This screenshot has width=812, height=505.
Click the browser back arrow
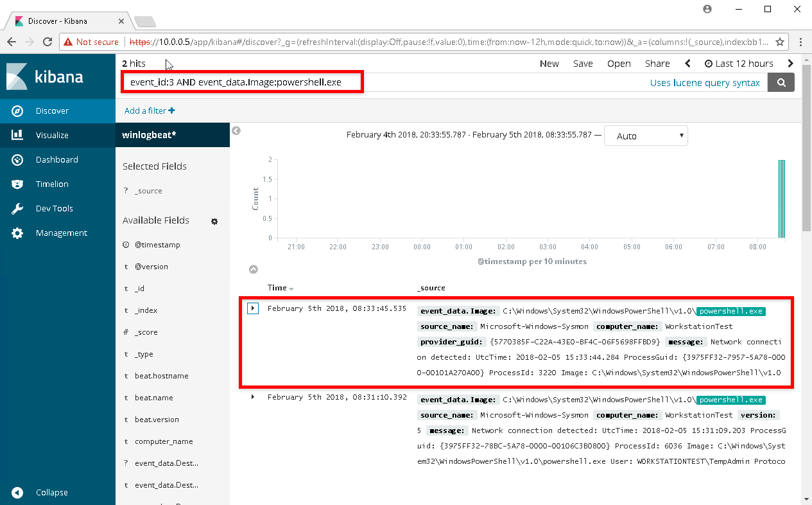pyautogui.click(x=12, y=42)
